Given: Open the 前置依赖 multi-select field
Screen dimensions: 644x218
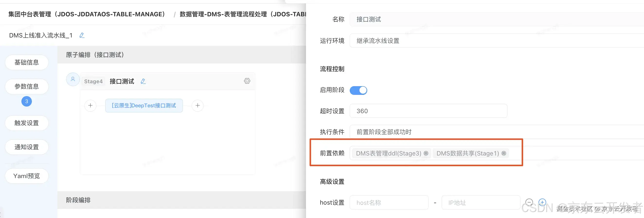Looking at the screenshot, I should pos(497,153).
